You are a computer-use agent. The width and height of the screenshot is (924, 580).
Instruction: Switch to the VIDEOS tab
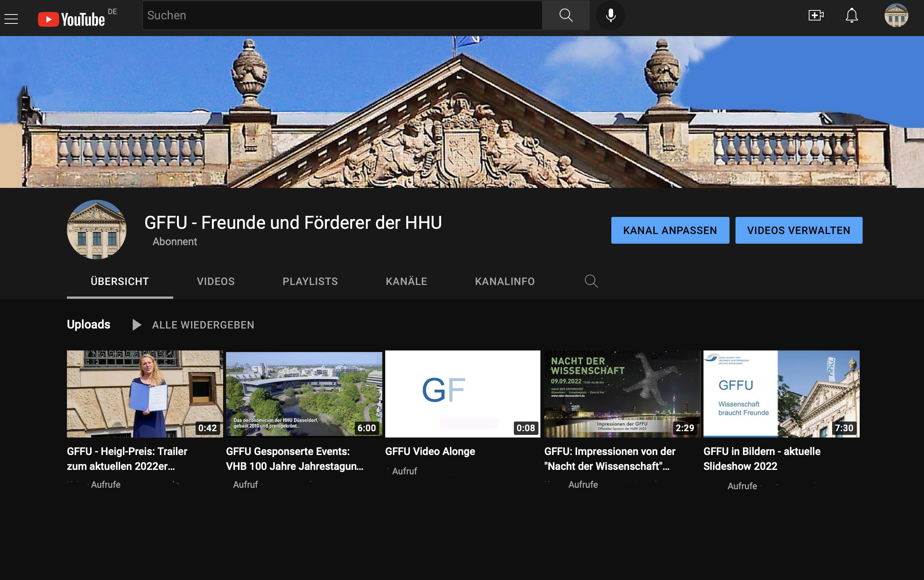[215, 281]
